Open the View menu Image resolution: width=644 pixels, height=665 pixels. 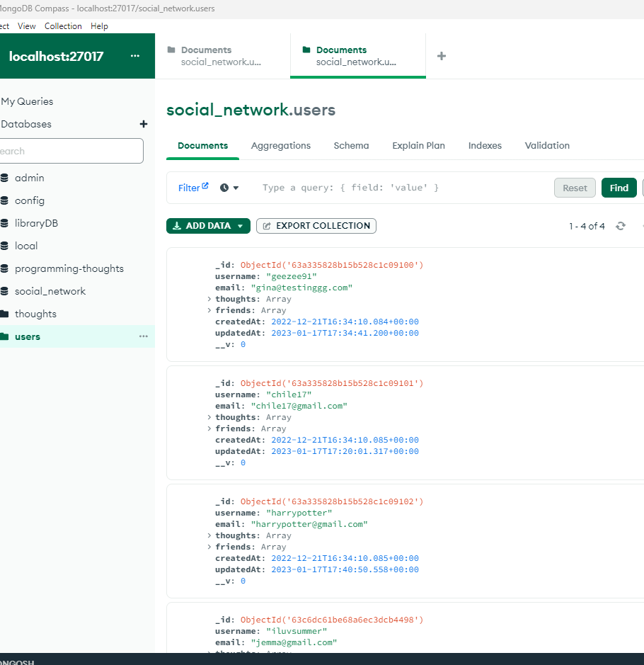point(26,26)
